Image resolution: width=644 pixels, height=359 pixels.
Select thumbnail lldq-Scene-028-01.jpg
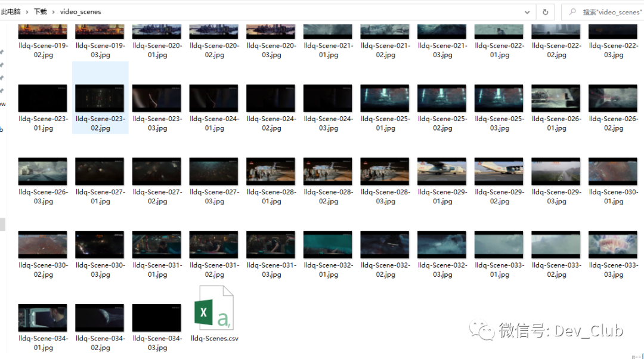click(271, 171)
